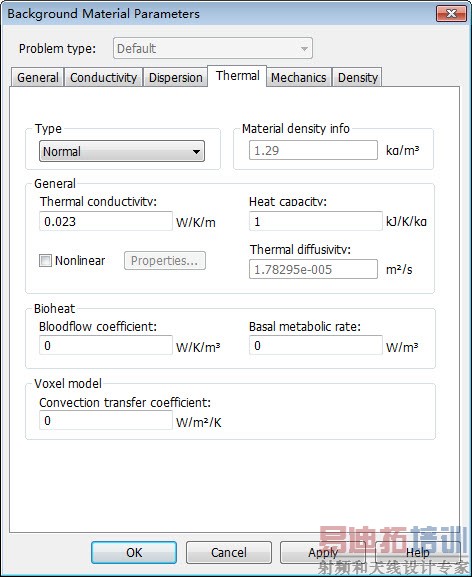Select the Thermal tab
472x577 pixels.
coord(237,76)
